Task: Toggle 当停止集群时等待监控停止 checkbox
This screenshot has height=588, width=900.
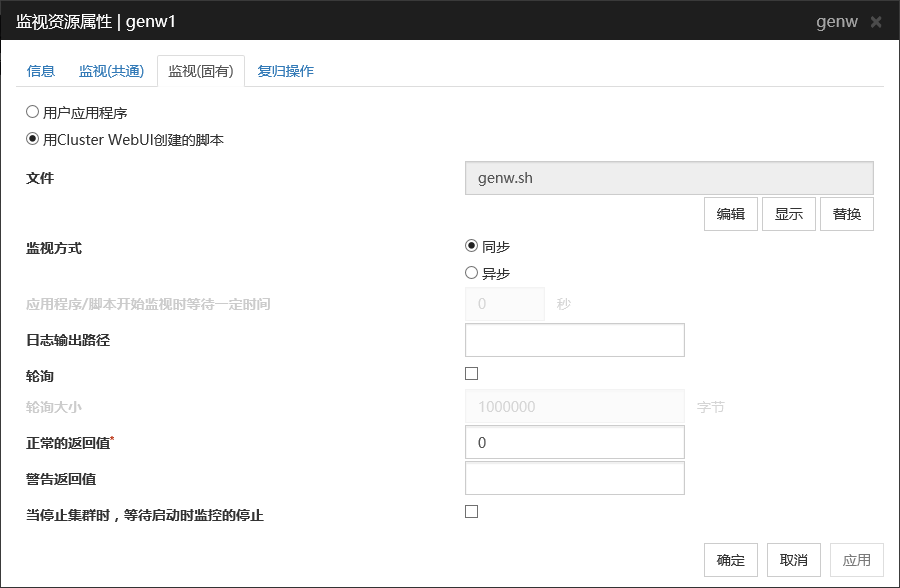Action: tap(472, 512)
